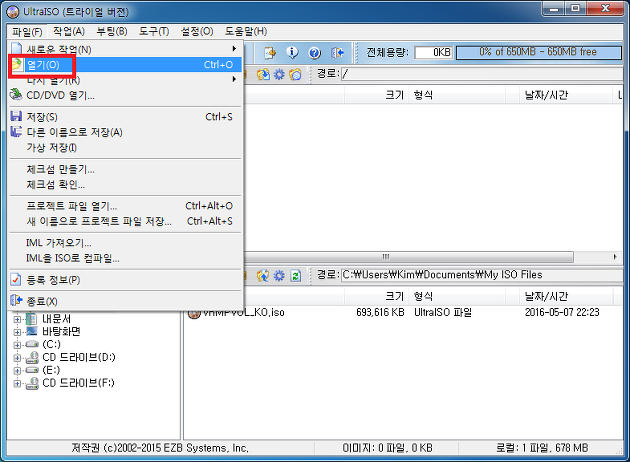630x462 pixels.
Task: Choose CD/DVD 열기... from the File menu
Action: point(125,95)
